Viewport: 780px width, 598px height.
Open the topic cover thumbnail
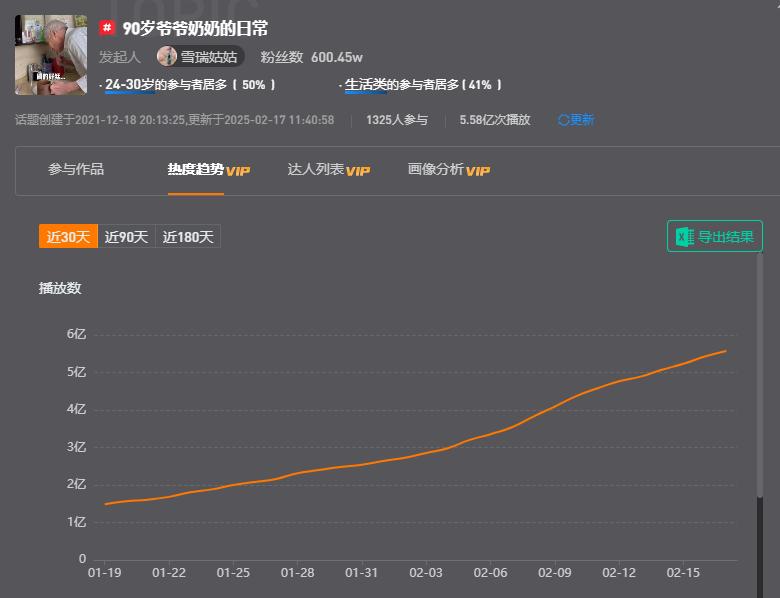coord(51,54)
